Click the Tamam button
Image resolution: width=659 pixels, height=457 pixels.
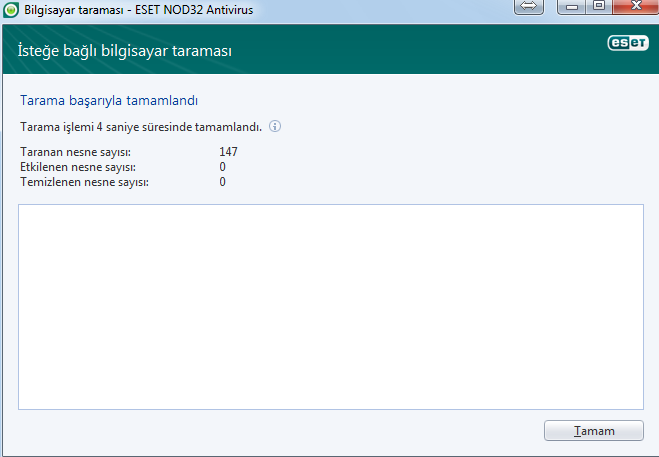(593, 431)
